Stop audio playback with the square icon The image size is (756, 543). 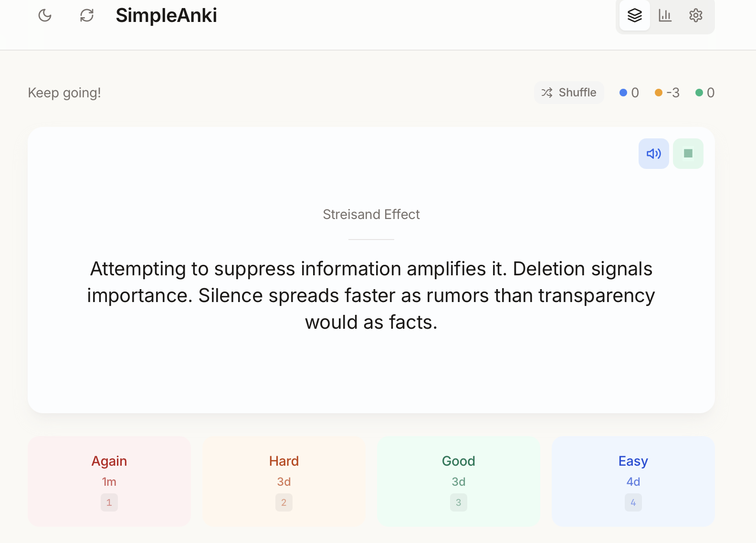(x=688, y=153)
